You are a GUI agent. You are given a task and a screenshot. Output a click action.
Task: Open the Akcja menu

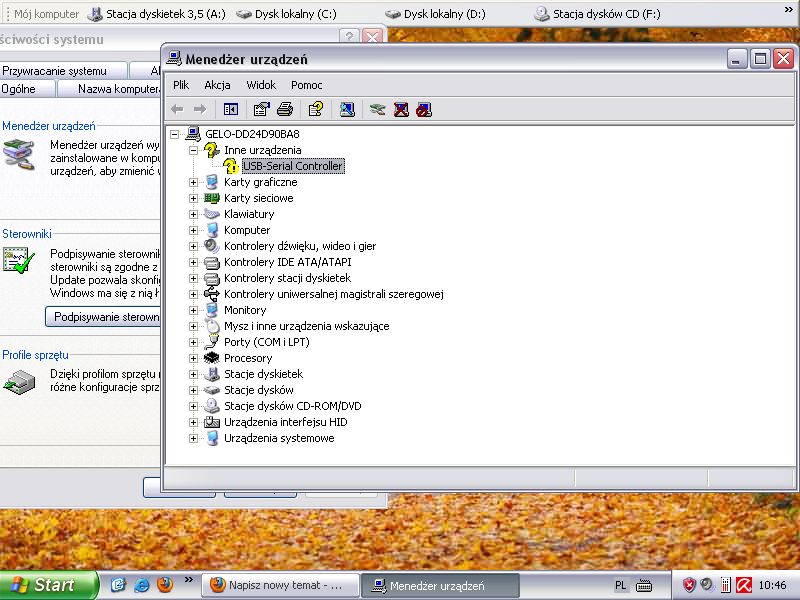point(217,85)
